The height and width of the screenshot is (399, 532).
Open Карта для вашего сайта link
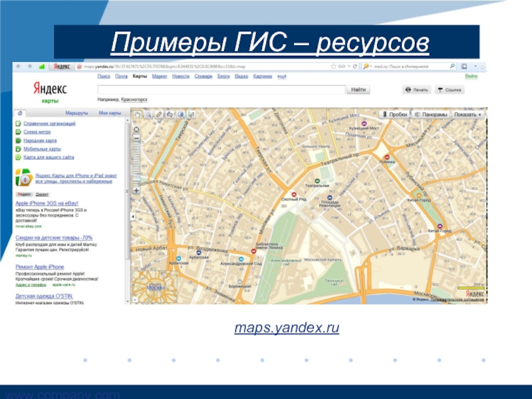(49, 158)
